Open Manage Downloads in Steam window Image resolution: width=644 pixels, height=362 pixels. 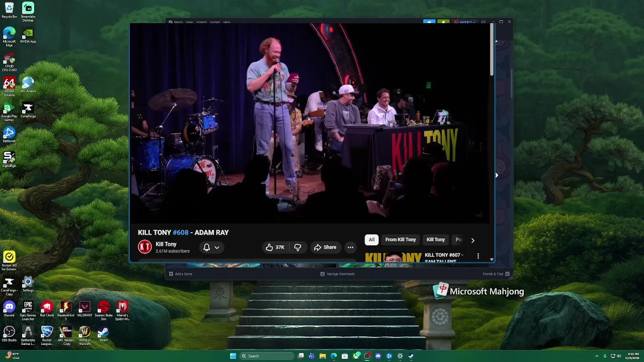(x=338, y=274)
